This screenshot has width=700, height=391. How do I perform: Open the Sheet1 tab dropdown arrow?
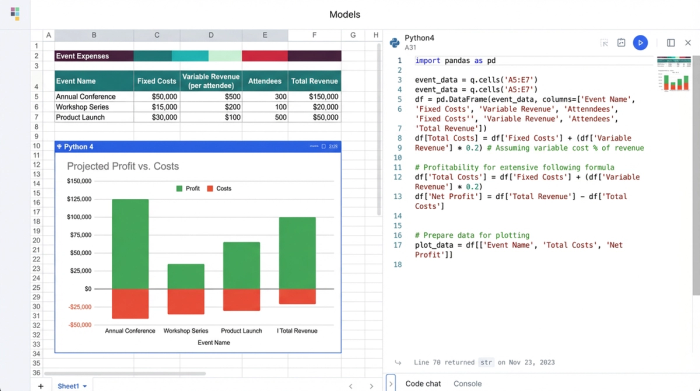[85, 386]
